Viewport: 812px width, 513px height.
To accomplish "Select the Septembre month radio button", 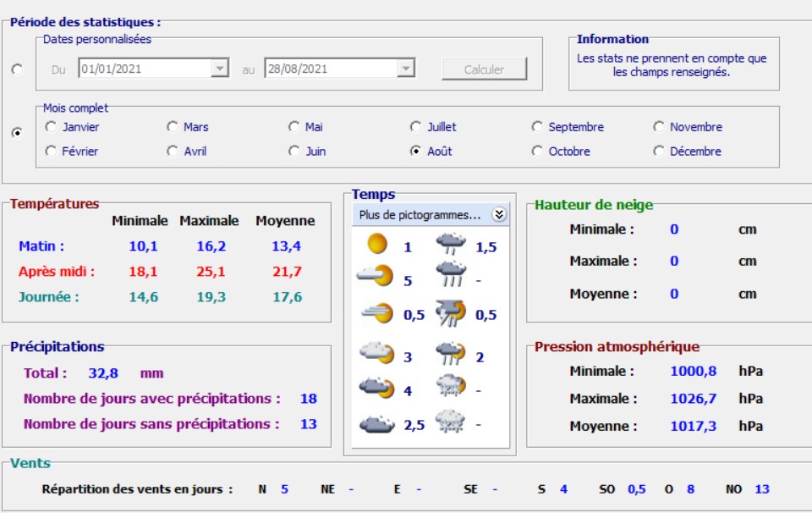I will (537, 127).
